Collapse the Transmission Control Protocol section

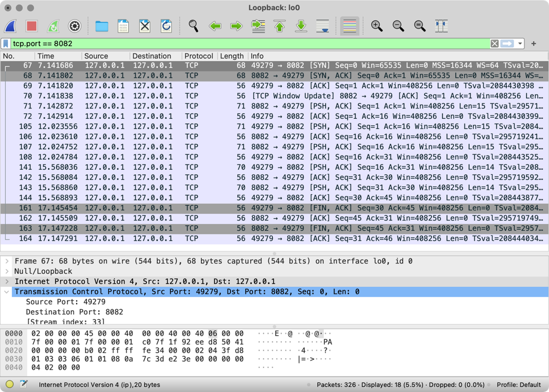(7, 292)
